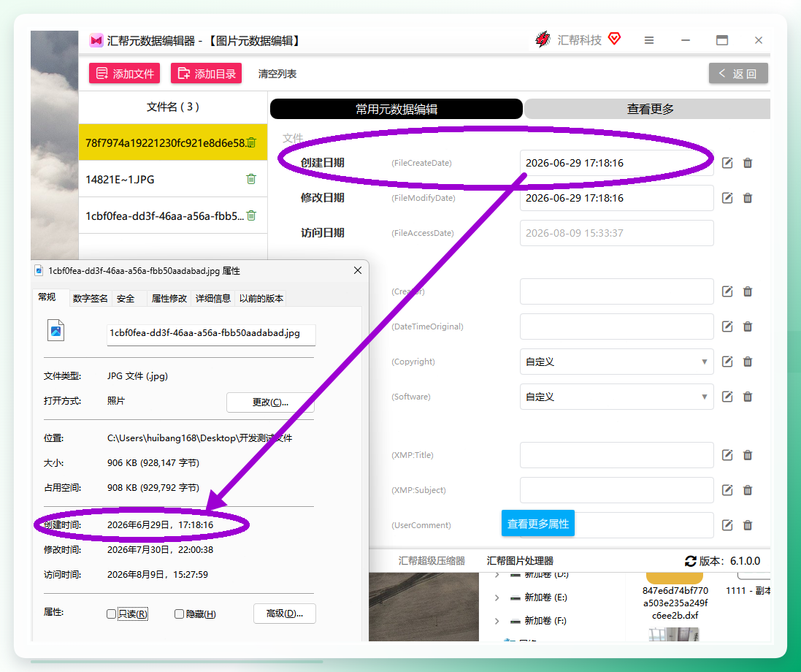Edit the DateTimeOriginal field via pencil icon
Screen dimensions: 801x672
pos(727,327)
